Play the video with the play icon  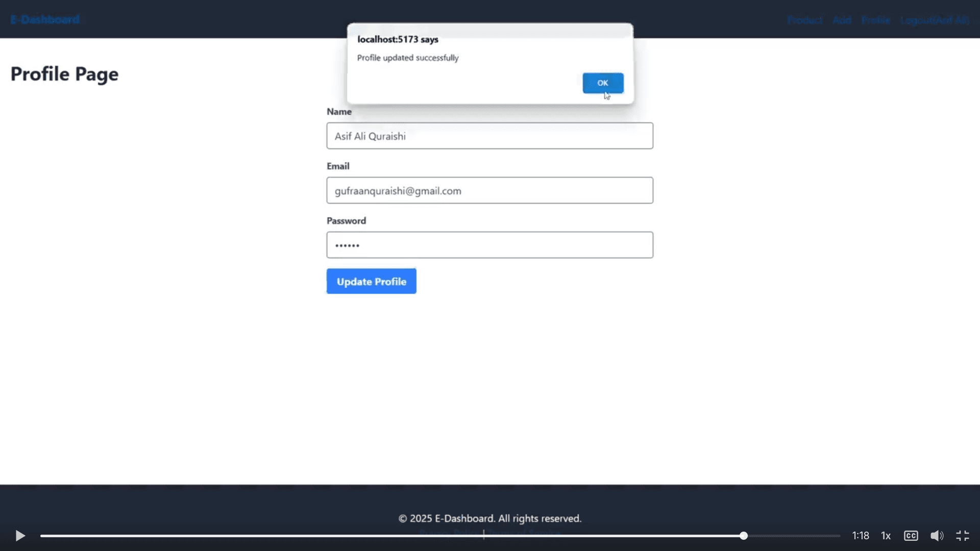[20, 536]
